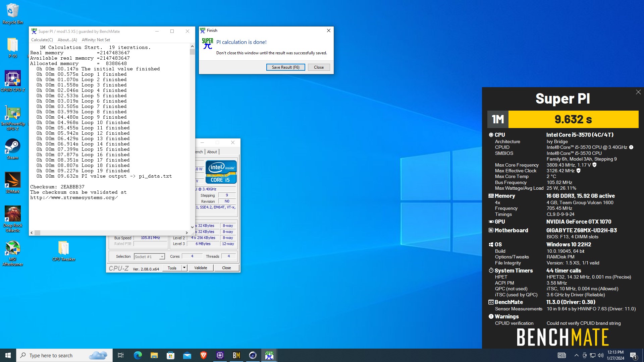This screenshot has width=644, height=362.
Task: Click the Close button in CPU-Z
Action: coord(226,268)
